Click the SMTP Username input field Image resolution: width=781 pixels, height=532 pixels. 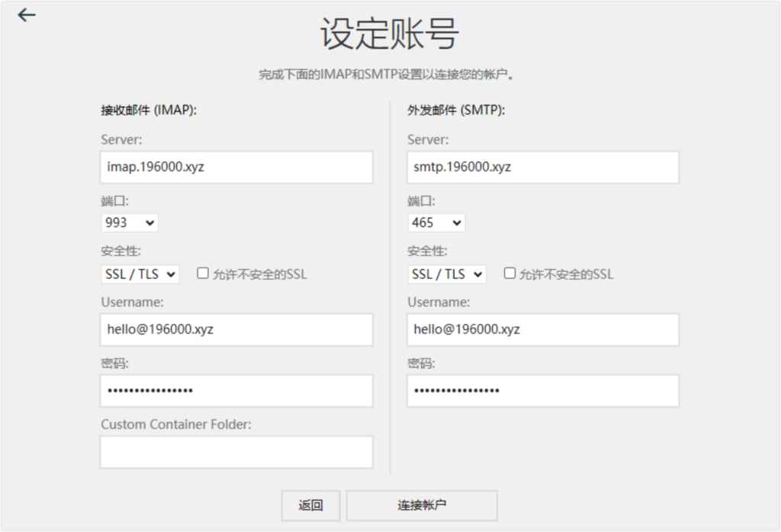tap(542, 329)
